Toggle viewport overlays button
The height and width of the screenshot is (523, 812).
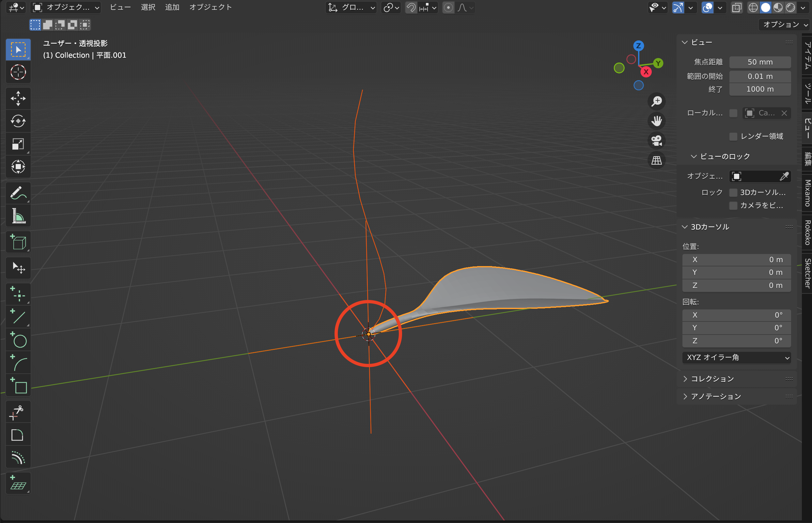click(707, 7)
